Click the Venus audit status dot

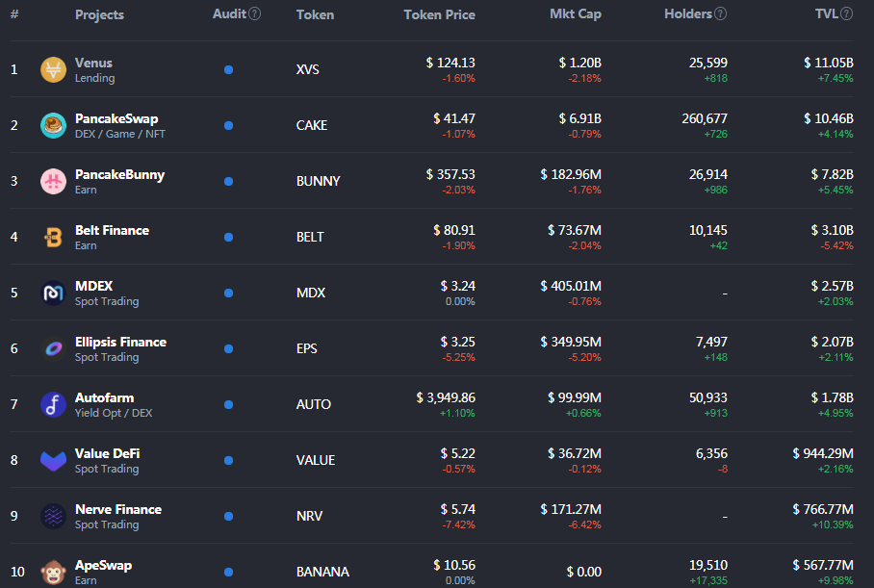coord(228,69)
